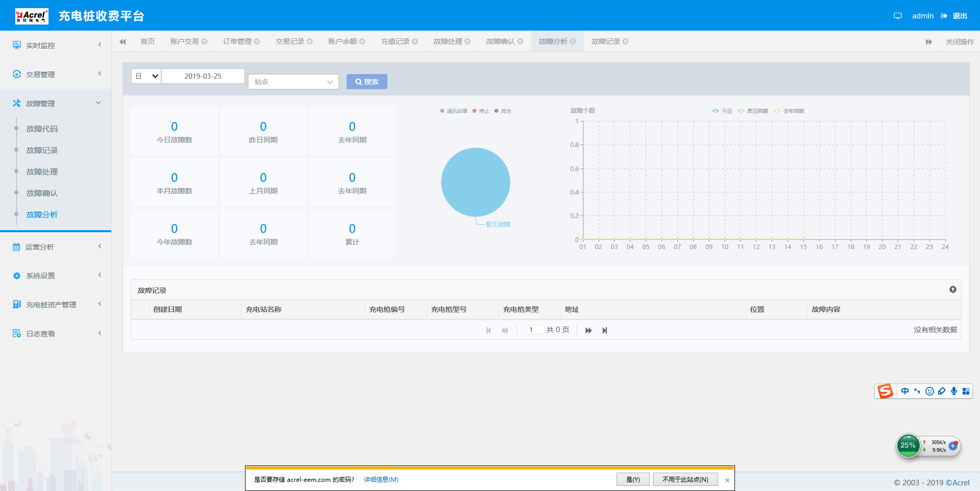Toggle 通讯故障 legend in pie chart
Screen dimensions: 980x491
453,111
